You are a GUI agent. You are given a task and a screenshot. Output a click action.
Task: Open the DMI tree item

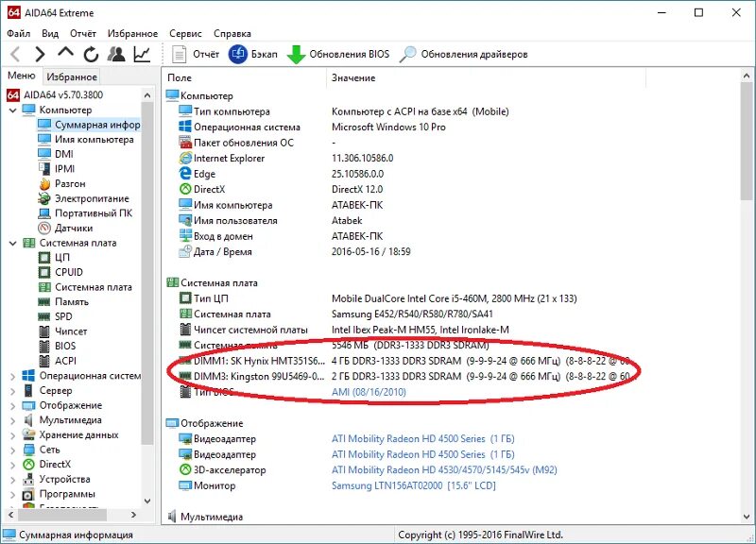tap(56, 154)
